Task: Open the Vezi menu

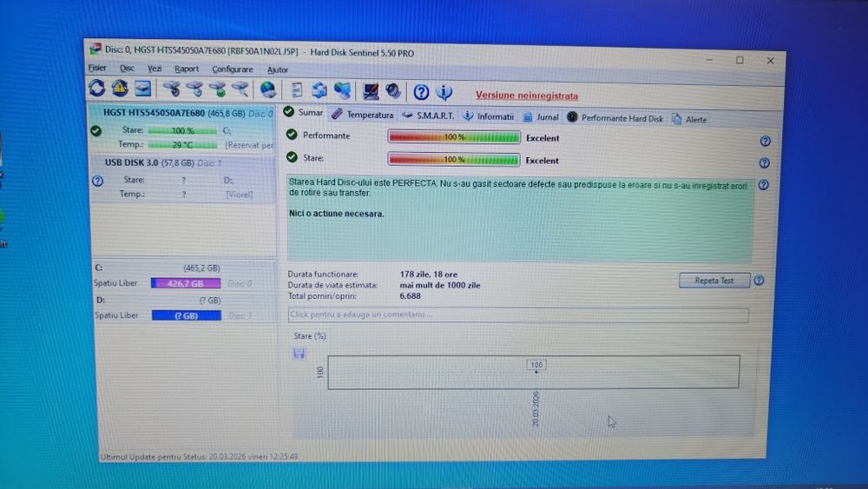Action: [155, 69]
